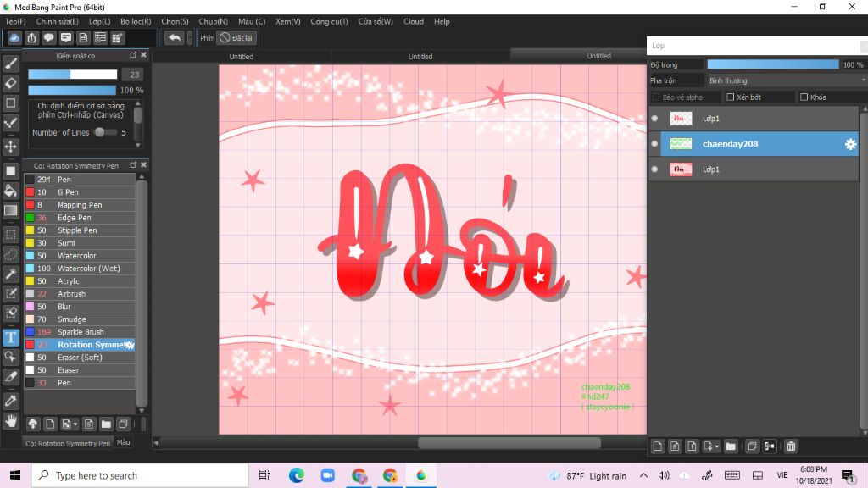Select the Eraser tool in left toolbar

point(10,83)
